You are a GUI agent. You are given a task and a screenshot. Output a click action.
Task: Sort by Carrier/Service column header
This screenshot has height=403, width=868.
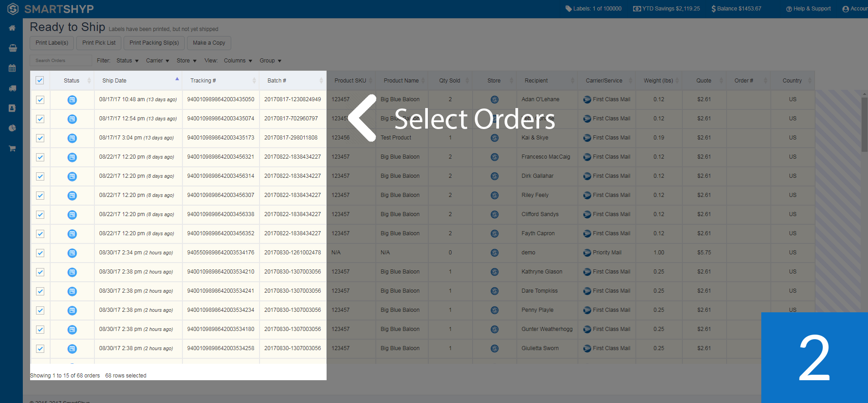[x=607, y=81]
